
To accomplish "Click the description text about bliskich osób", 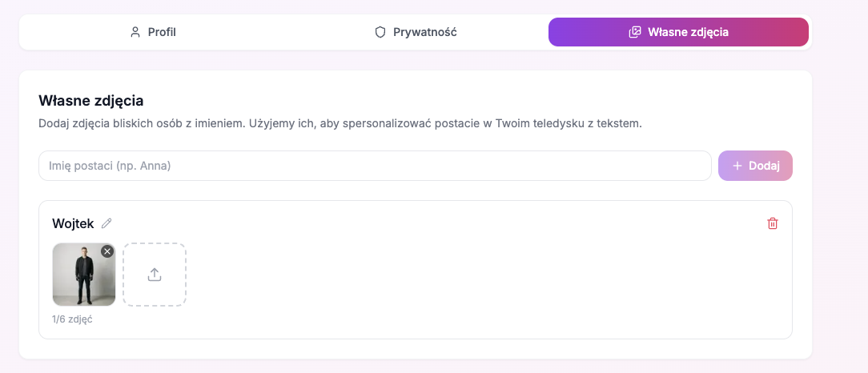I will click(x=340, y=123).
